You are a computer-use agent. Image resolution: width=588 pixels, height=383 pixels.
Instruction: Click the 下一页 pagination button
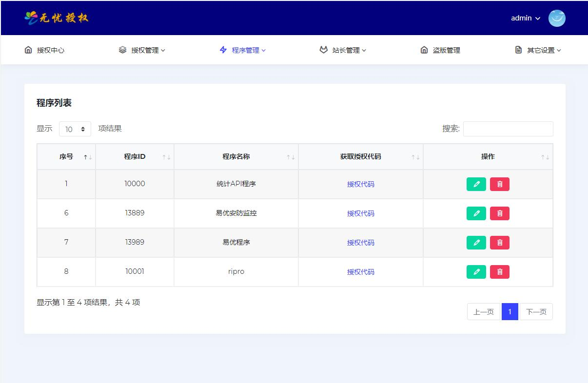point(536,311)
